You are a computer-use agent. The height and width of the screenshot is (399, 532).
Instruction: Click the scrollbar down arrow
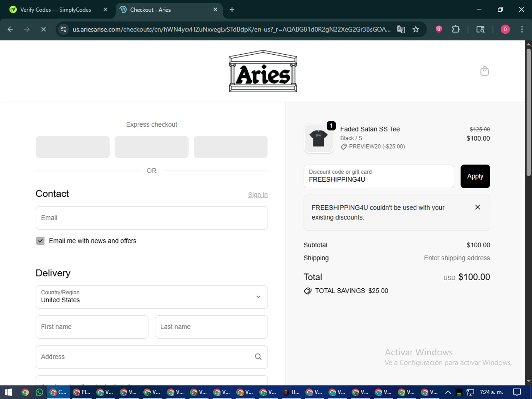(x=528, y=381)
